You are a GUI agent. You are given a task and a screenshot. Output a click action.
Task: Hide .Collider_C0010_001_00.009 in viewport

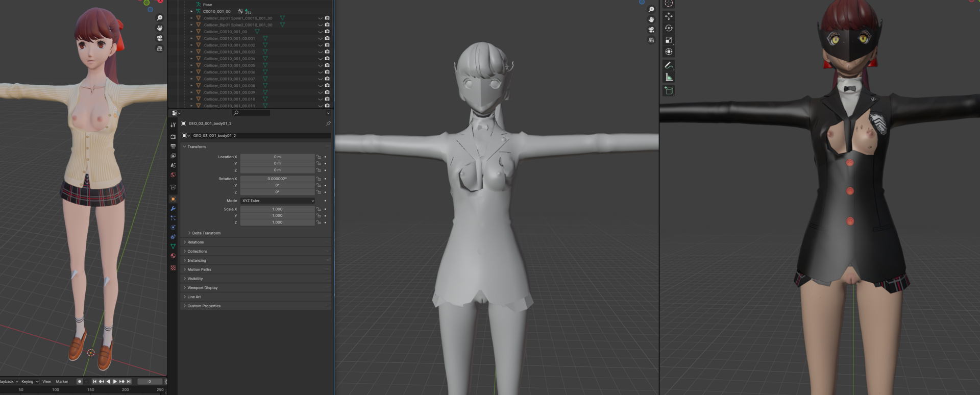tap(321, 92)
